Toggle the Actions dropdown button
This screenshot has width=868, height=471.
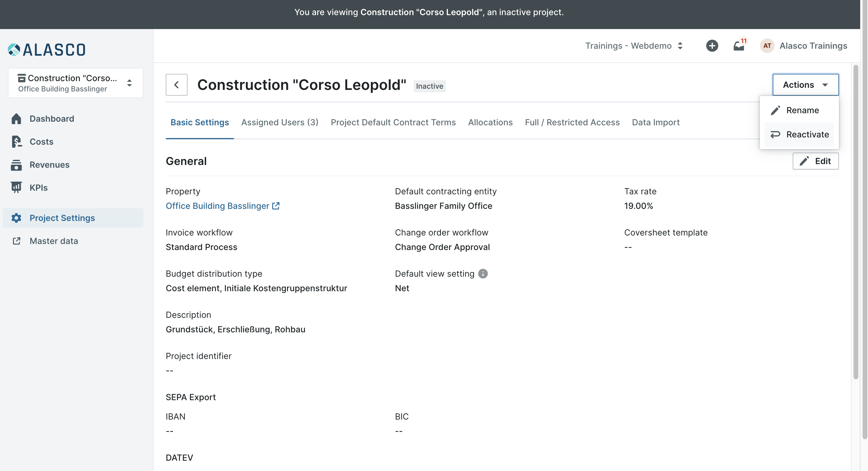click(x=805, y=85)
